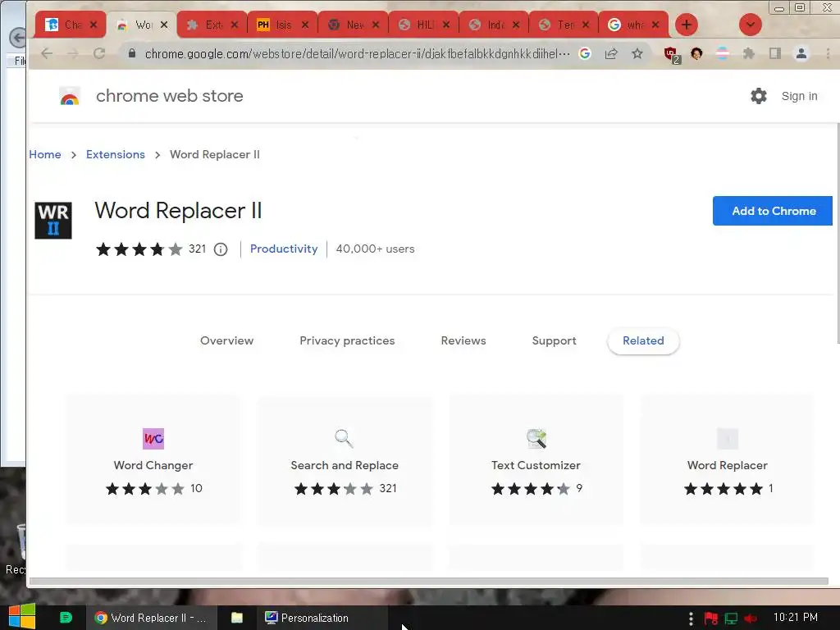This screenshot has height=630, width=840.
Task: Click the avatar extension icon in toolbar
Action: (x=696, y=53)
